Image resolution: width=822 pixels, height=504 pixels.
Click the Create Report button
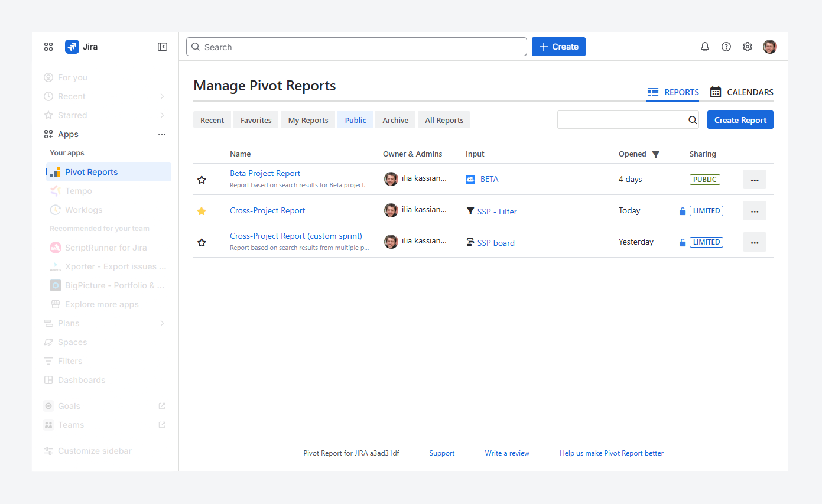coord(740,120)
